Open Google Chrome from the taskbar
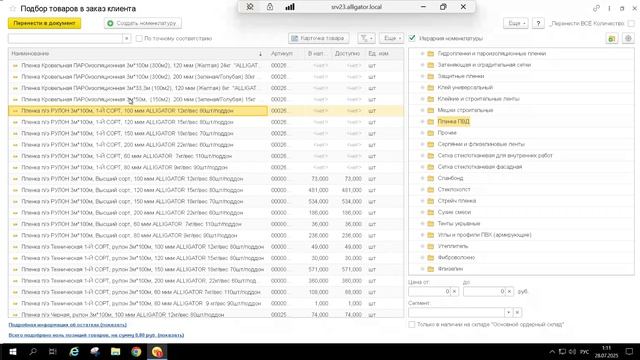The height and width of the screenshot is (360, 640). pos(136,352)
